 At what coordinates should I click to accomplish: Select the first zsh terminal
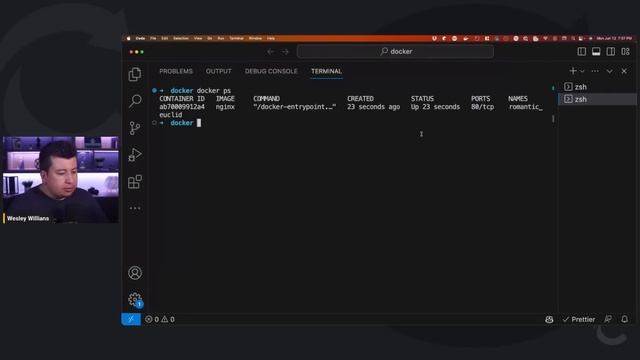pos(597,87)
